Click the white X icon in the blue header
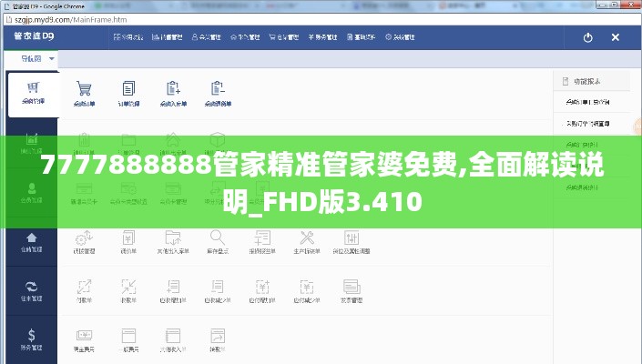The height and width of the screenshot is (364, 642). coord(616,37)
